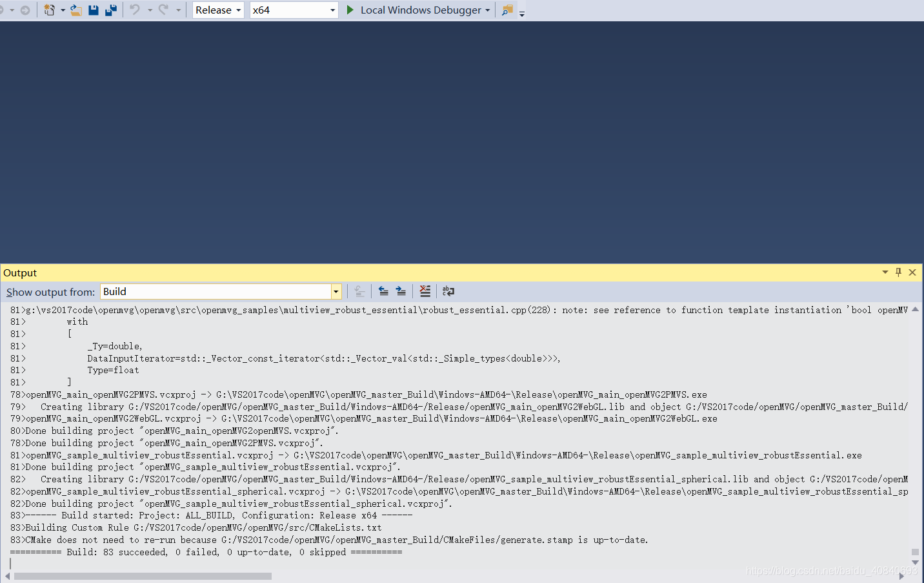The image size is (924, 583).
Task: Click the Clear All output icon
Action: [x=425, y=291]
